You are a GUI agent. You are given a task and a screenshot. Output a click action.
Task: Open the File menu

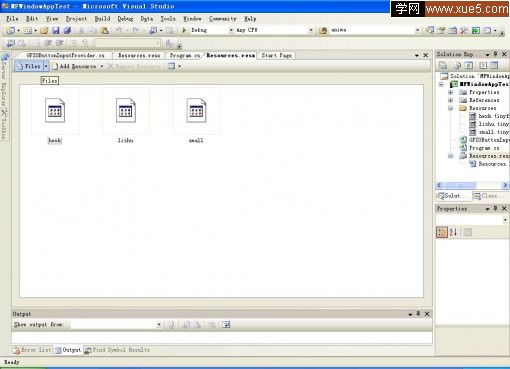point(12,19)
